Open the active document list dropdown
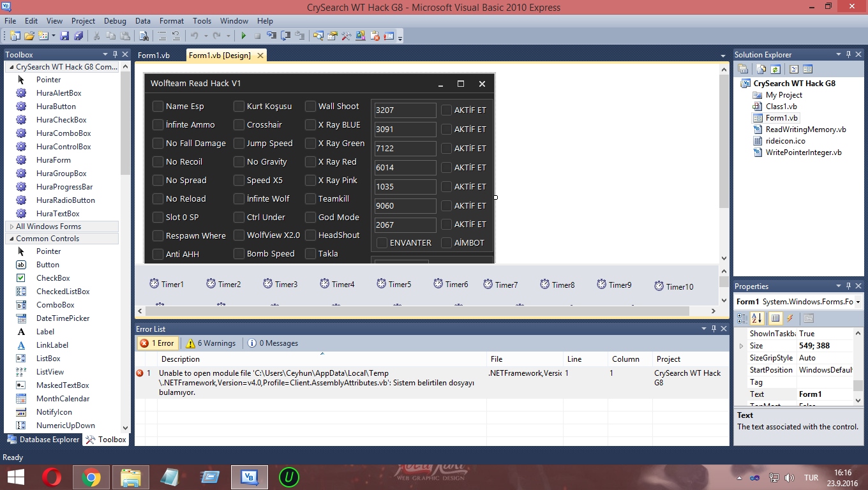Screen dimensions: 868x490 coord(722,56)
